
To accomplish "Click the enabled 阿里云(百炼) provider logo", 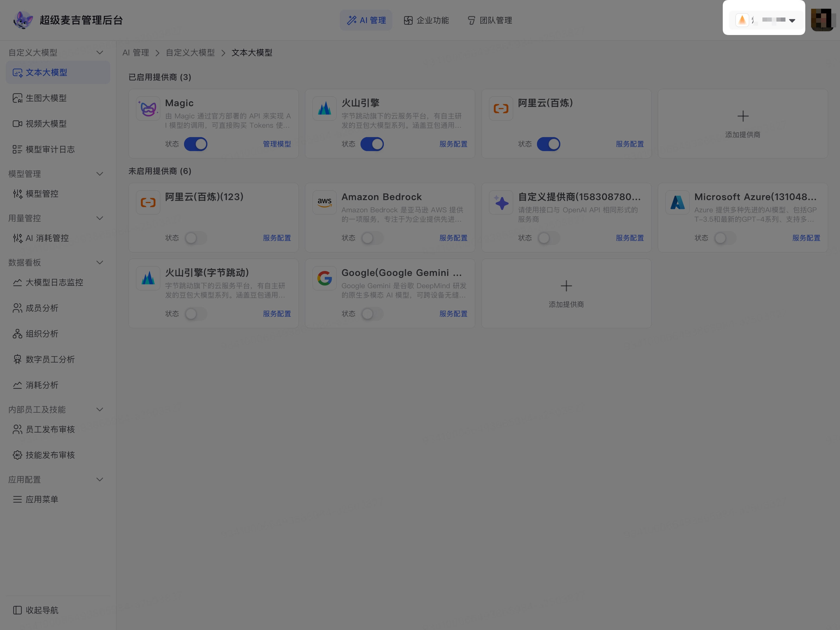I will (501, 108).
